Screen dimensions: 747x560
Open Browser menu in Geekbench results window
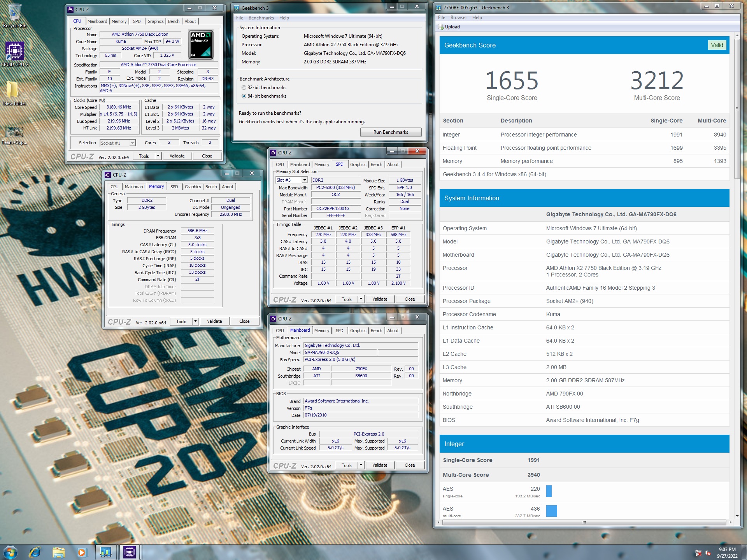459,17
